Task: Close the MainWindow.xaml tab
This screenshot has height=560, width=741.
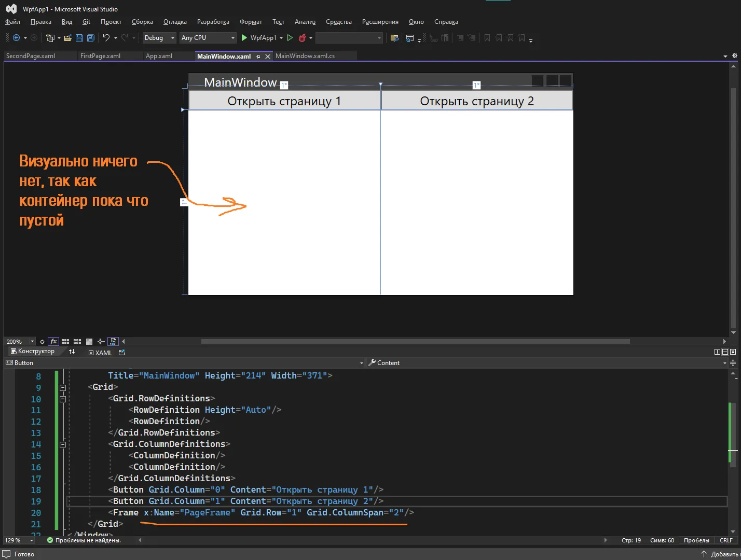Action: [268, 57]
